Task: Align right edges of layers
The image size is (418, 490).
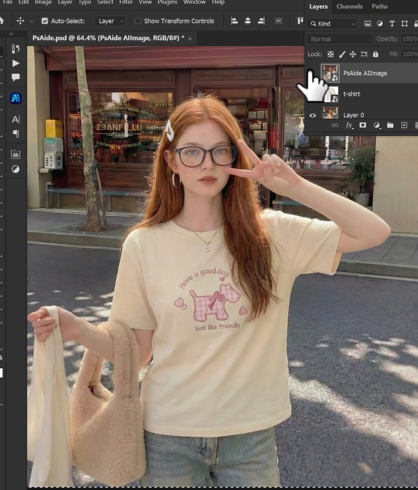Action: (261, 21)
